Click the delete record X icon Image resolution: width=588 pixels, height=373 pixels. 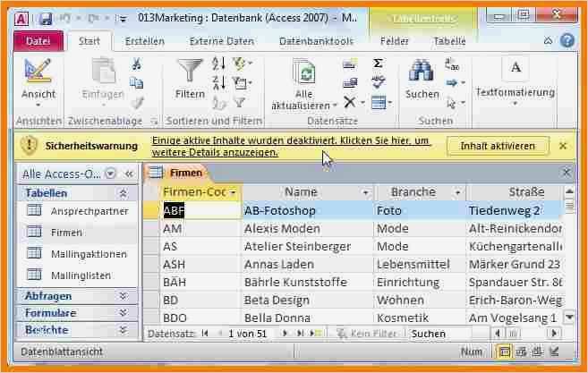(350, 102)
